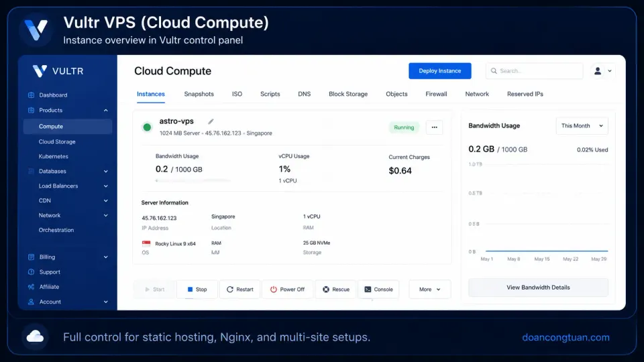Click the Vultr logo in the sidebar
Screen dimensions: 644x362
point(58,71)
